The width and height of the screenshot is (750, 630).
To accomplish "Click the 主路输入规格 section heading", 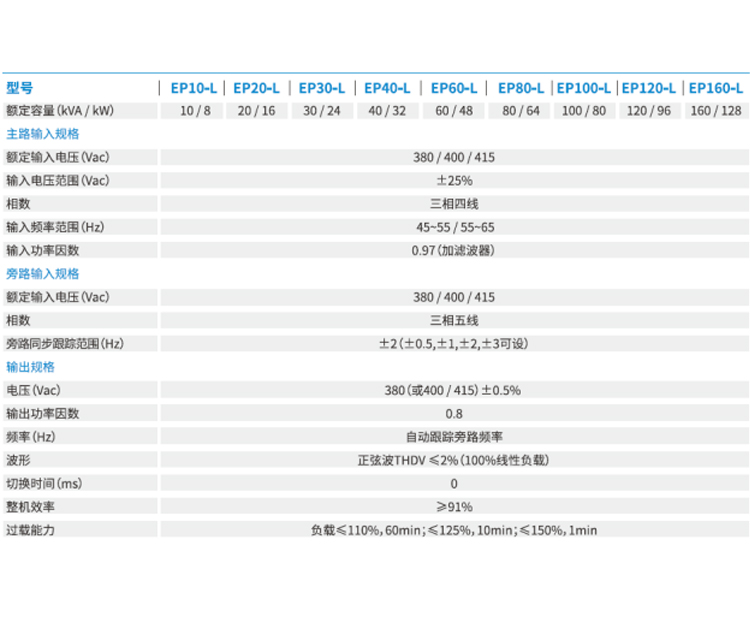I will 43,134.
